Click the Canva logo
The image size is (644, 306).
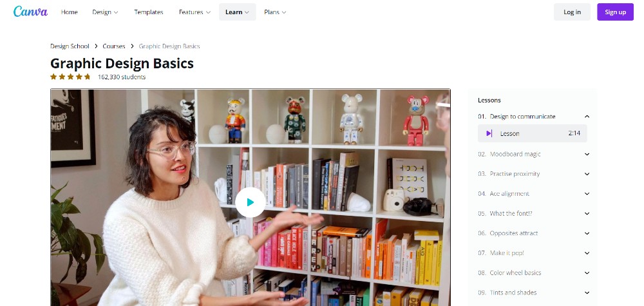(x=30, y=12)
